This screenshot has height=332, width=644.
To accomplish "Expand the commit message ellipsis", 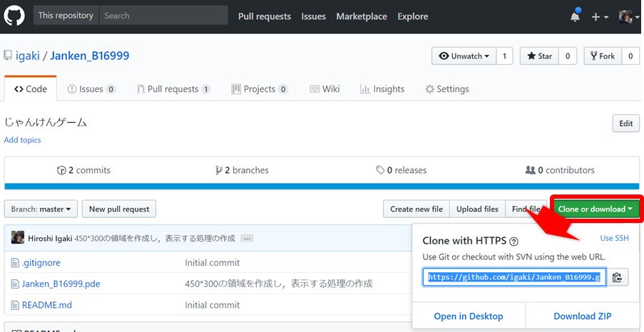I will click(247, 239).
